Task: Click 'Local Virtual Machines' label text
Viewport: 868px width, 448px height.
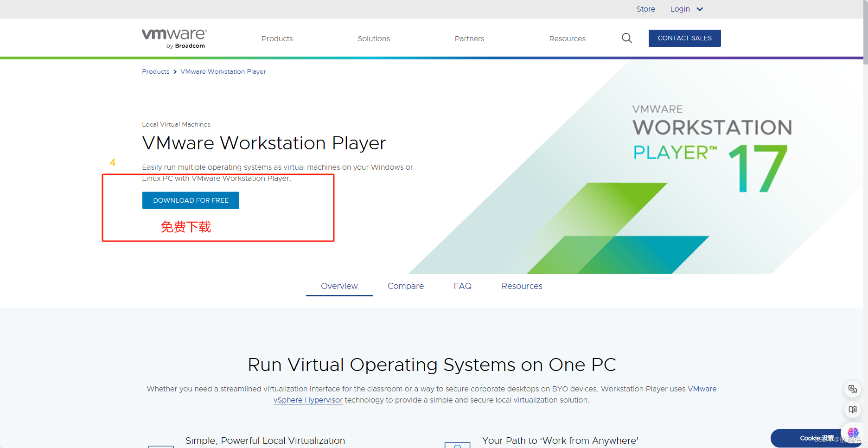Action: [176, 124]
